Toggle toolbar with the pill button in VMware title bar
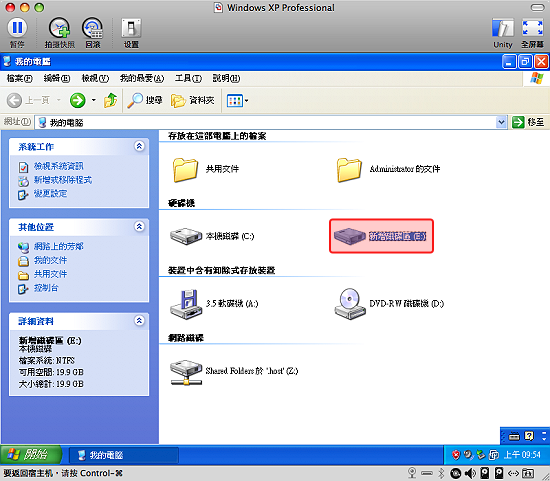This screenshot has height=481, width=550. pyautogui.click(x=537, y=7)
